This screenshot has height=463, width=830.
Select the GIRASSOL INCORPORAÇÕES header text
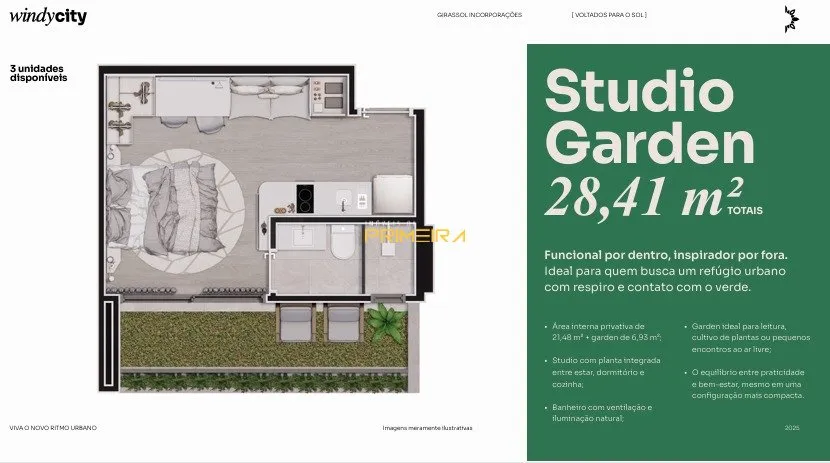(480, 15)
